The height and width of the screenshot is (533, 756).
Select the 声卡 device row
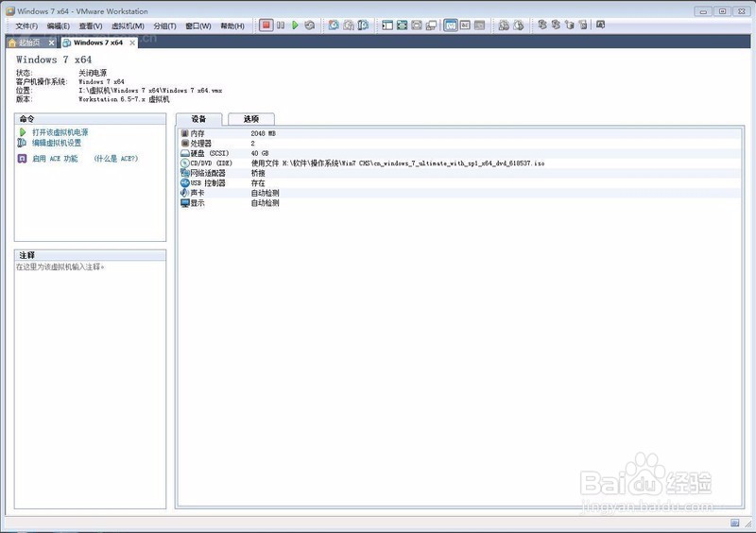point(459,193)
